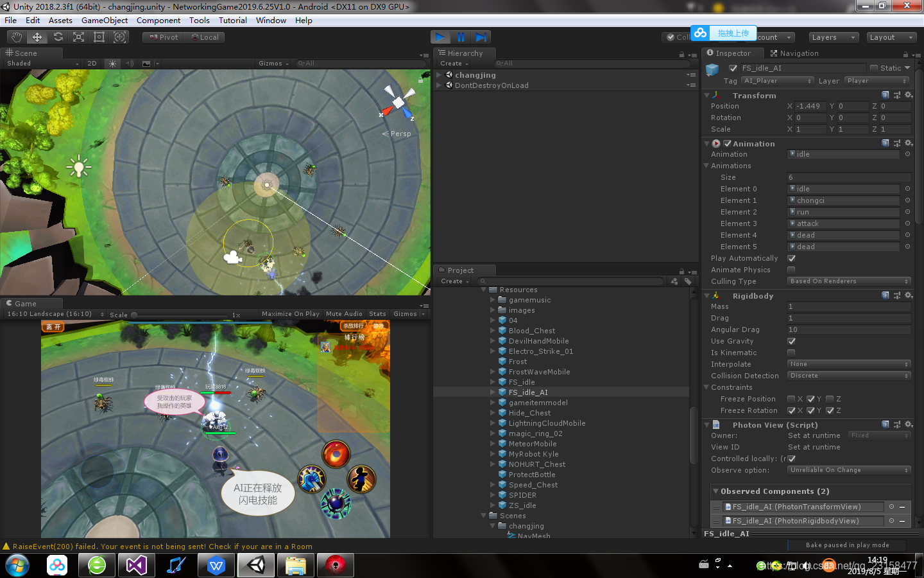Click the Stats button in Game view
The height and width of the screenshot is (578, 924).
tap(378, 314)
